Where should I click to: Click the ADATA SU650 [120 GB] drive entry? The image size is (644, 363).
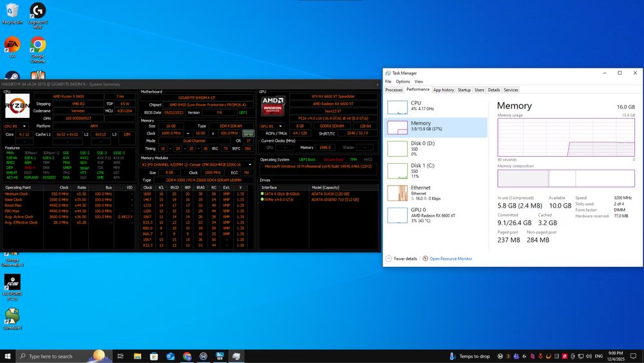point(330,193)
